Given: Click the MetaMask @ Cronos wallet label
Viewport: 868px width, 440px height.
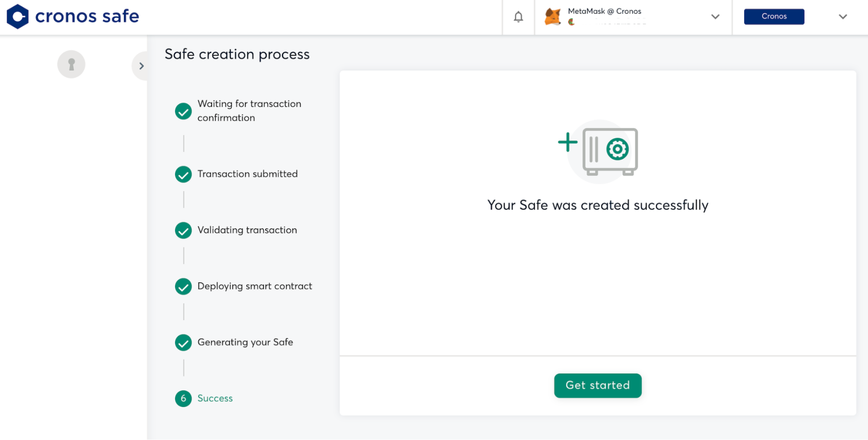Looking at the screenshot, I should [x=604, y=11].
